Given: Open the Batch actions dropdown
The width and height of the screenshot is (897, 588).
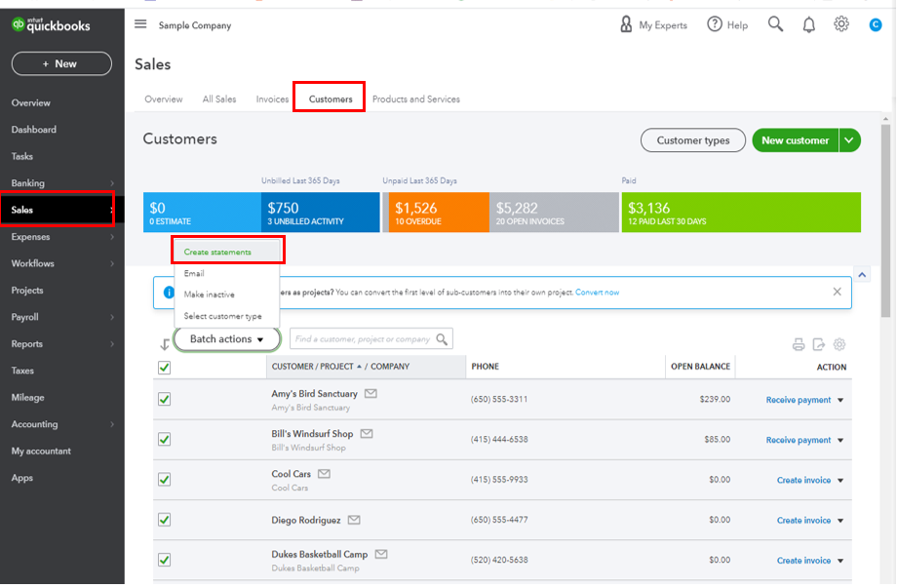Looking at the screenshot, I should 226,339.
